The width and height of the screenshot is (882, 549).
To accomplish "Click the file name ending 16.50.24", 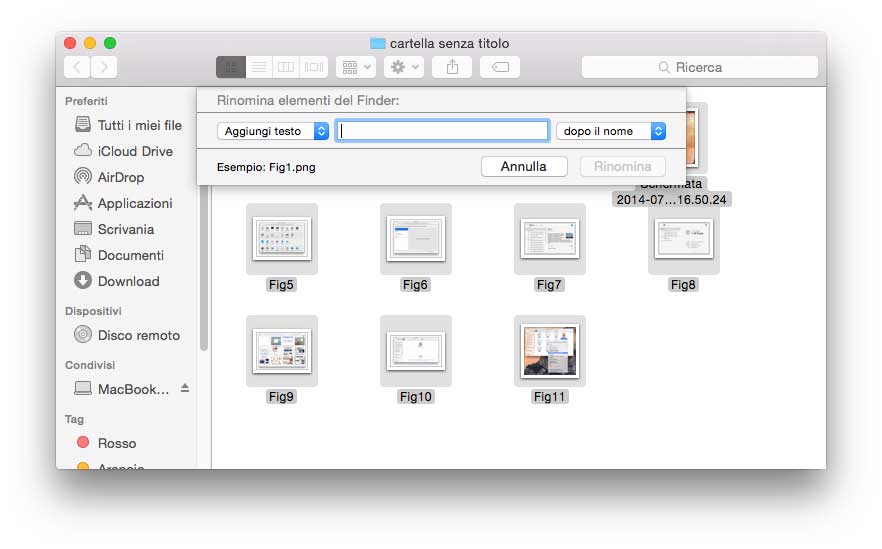I will tap(672, 200).
